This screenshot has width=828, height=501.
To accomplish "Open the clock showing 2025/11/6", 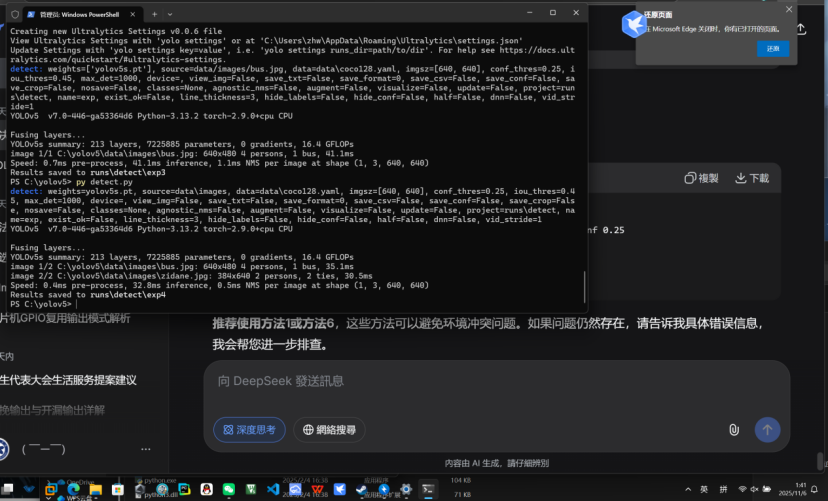I will pyautogui.click(x=793, y=489).
